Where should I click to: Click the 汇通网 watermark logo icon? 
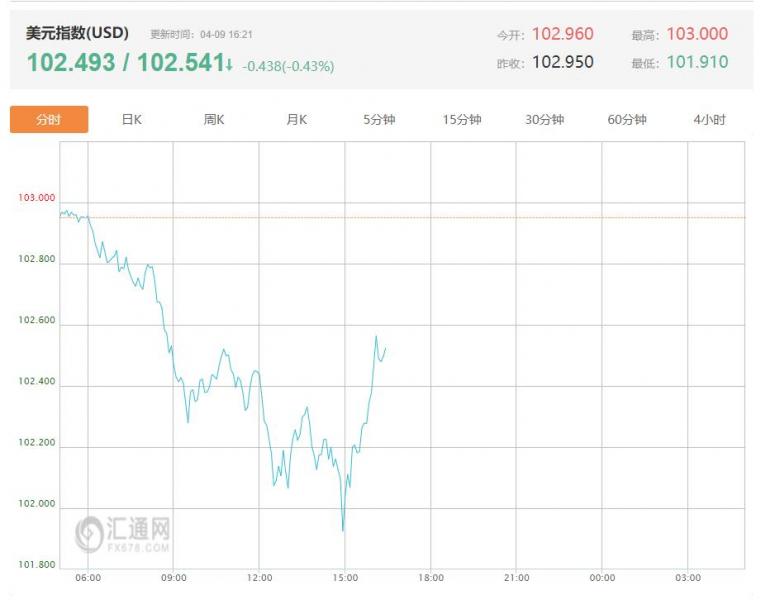tap(91, 531)
